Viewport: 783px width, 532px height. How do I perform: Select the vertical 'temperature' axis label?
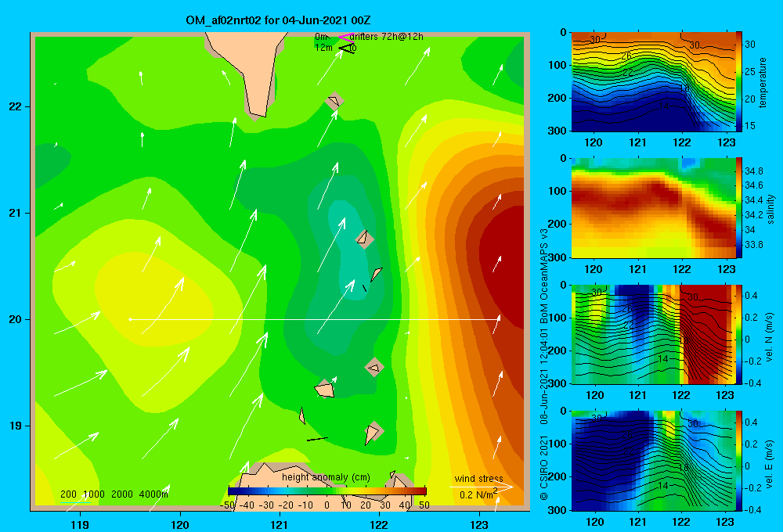pyautogui.click(x=763, y=82)
